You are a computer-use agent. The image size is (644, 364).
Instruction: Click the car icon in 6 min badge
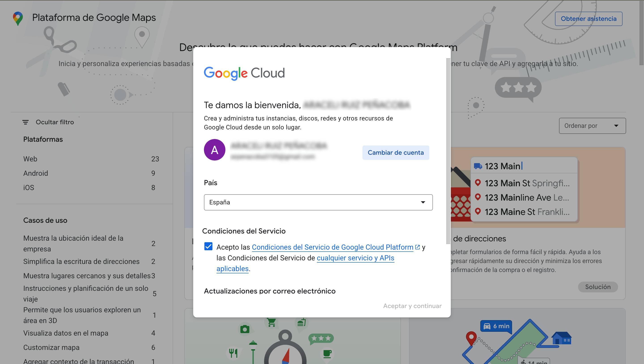(487, 326)
